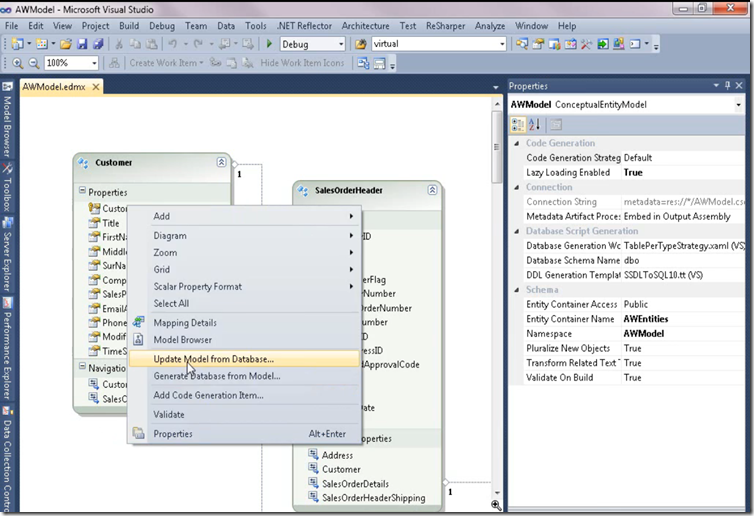The image size is (754, 516).
Task: Click the Undo toolbar icon
Action: [172, 44]
